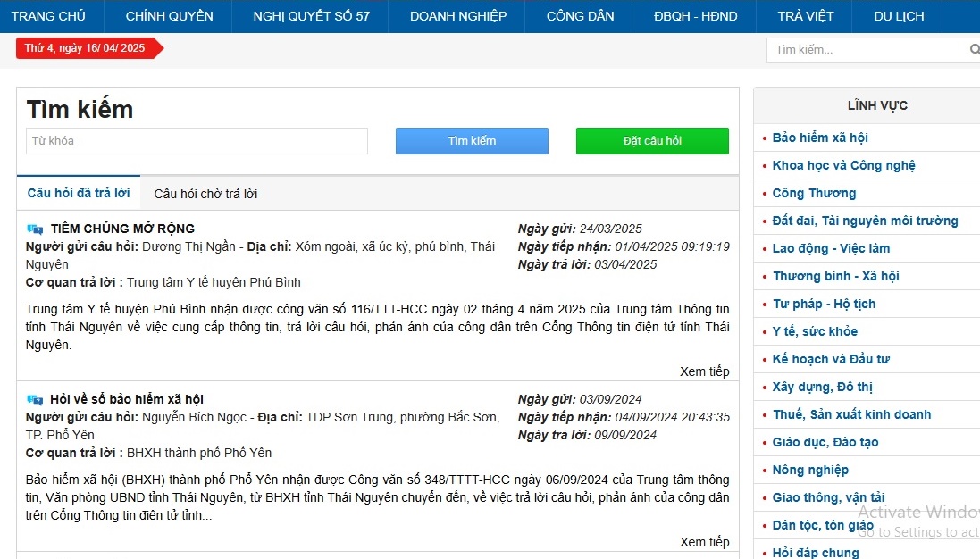Choose Bảo hiểm xã hội in Lĩnh vực list

click(x=820, y=138)
